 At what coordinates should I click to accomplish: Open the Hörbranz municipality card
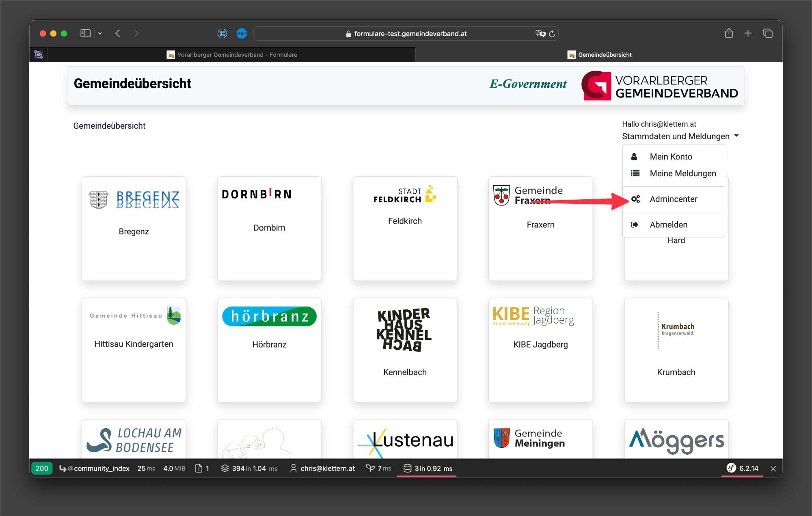(270, 350)
